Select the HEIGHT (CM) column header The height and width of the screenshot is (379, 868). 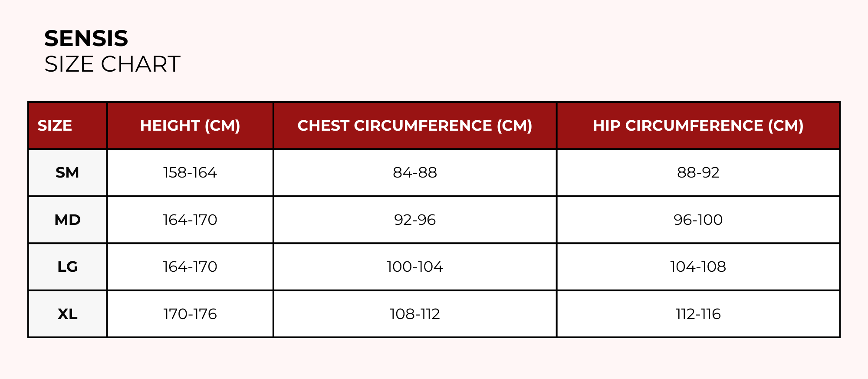click(x=190, y=126)
